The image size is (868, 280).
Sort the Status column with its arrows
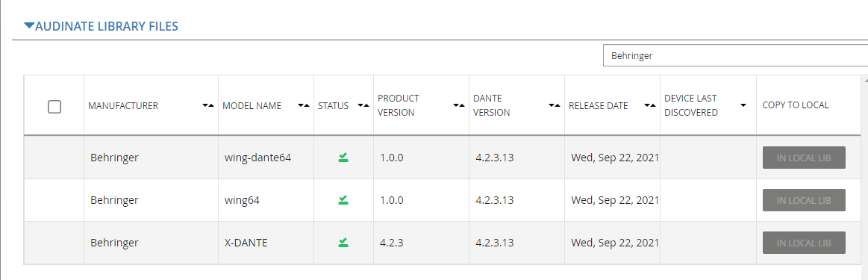(363, 106)
